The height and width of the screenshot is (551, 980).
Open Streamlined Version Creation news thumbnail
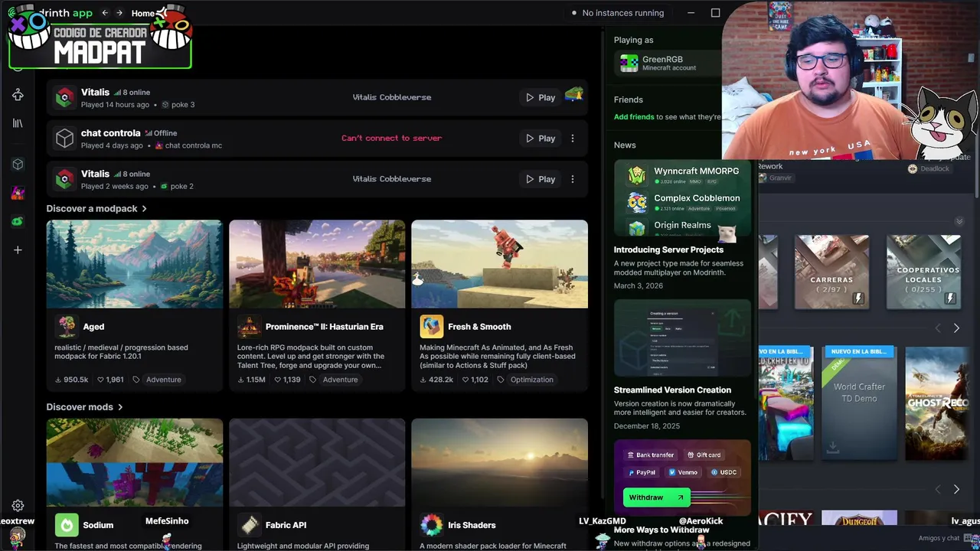(682, 337)
